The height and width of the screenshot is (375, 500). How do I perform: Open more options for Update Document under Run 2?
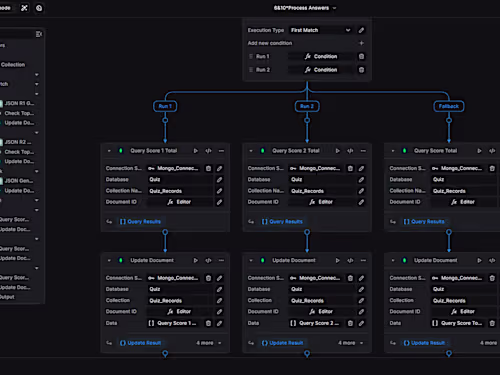coord(363,260)
